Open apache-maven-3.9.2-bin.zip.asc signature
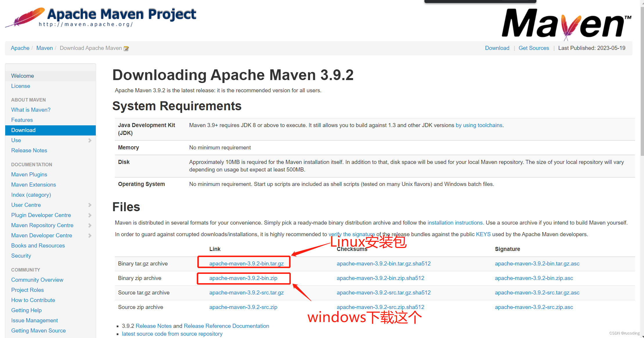 tap(534, 278)
